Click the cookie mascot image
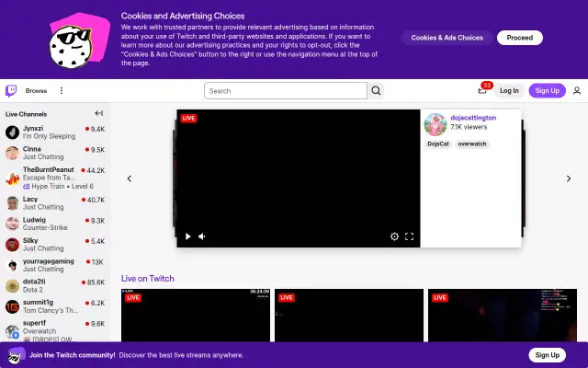The height and width of the screenshot is (368, 588). (79, 40)
